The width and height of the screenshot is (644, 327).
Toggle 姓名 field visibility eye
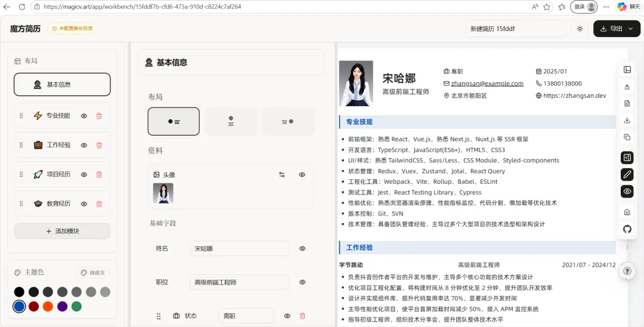302,249
